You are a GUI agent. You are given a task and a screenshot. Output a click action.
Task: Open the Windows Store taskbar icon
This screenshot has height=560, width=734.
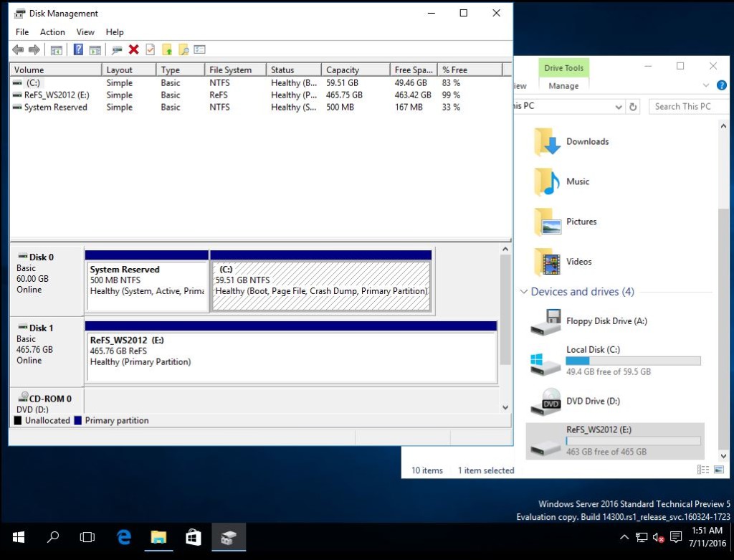[x=193, y=537]
